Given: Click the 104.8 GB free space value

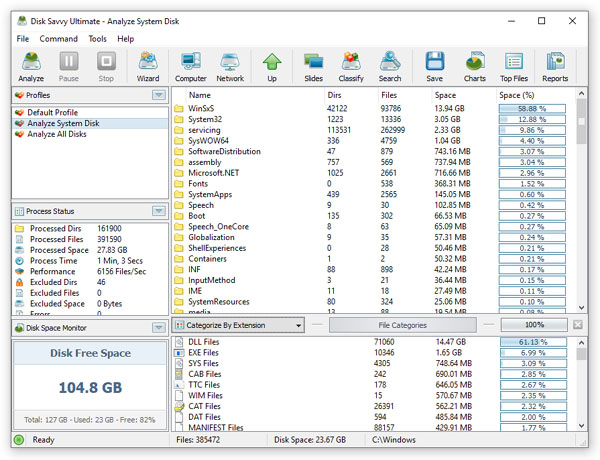Looking at the screenshot, I should (x=90, y=387).
